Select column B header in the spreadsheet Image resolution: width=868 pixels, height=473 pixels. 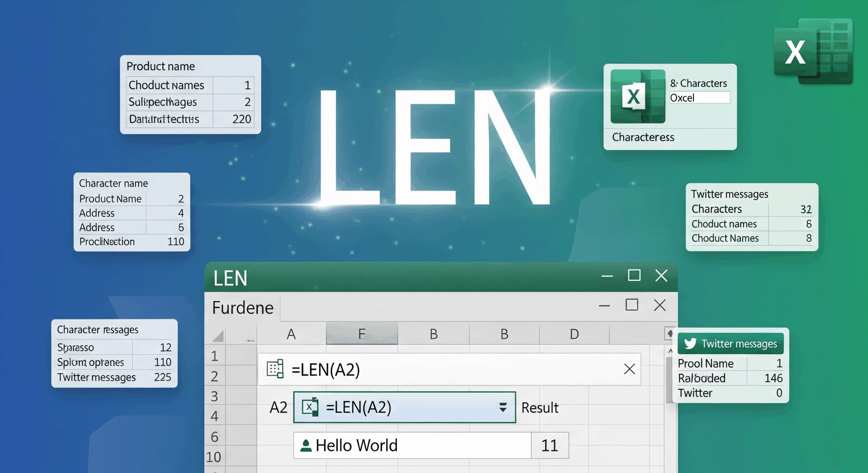[433, 334]
